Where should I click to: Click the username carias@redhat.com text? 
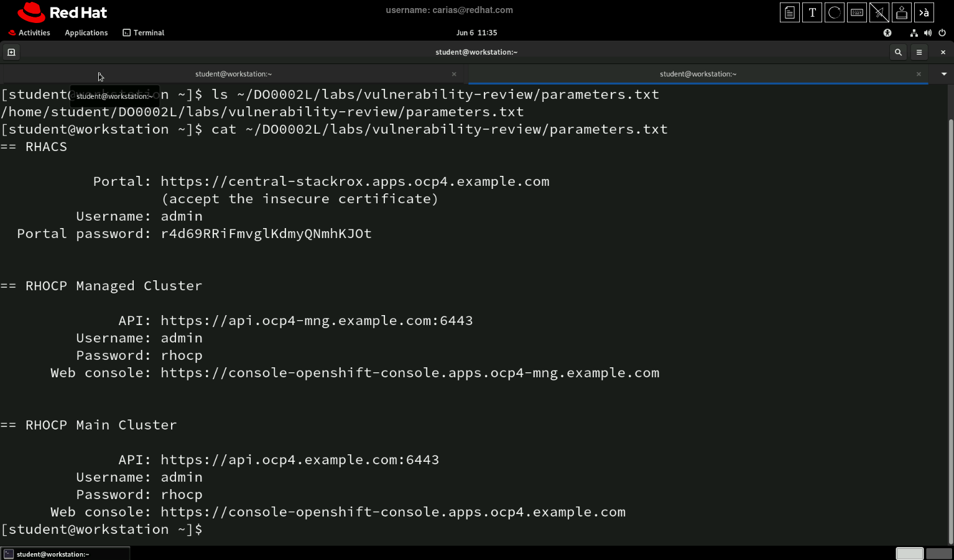(x=449, y=10)
